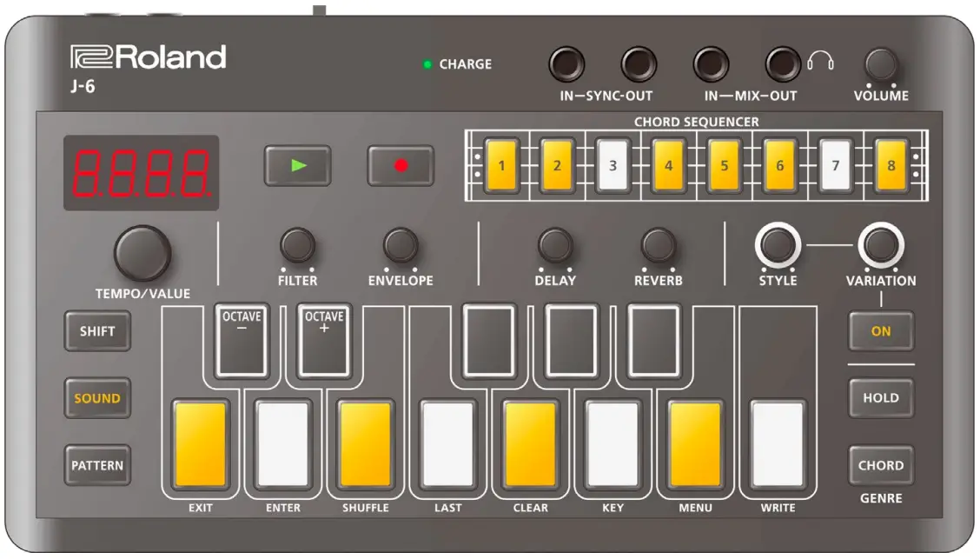Turn the VOLUME knob
This screenshot has height=559, width=980.
pyautogui.click(x=880, y=63)
